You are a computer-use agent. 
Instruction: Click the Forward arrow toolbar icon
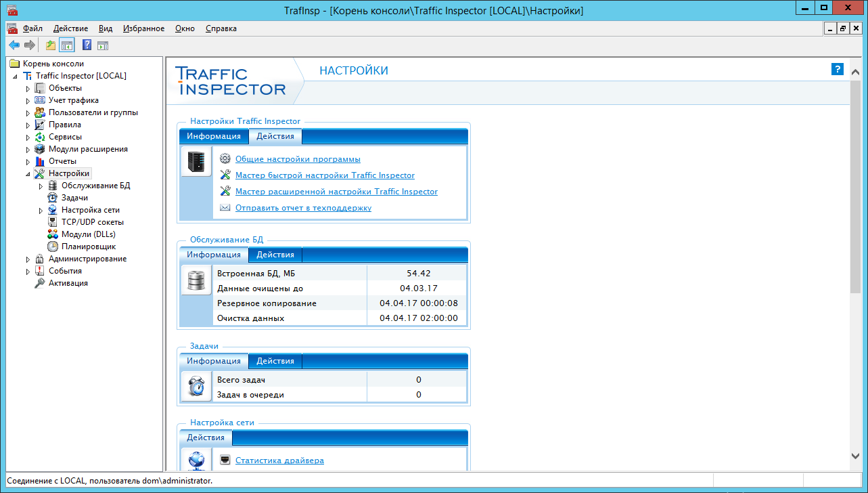(x=30, y=45)
